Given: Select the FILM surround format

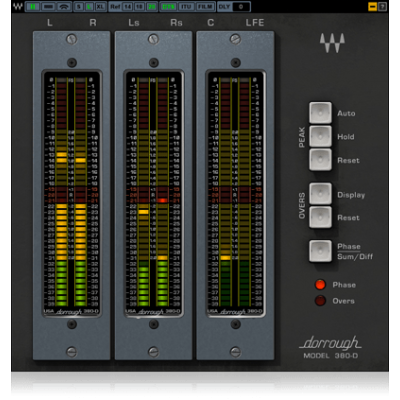Looking at the screenshot, I should (x=205, y=6).
